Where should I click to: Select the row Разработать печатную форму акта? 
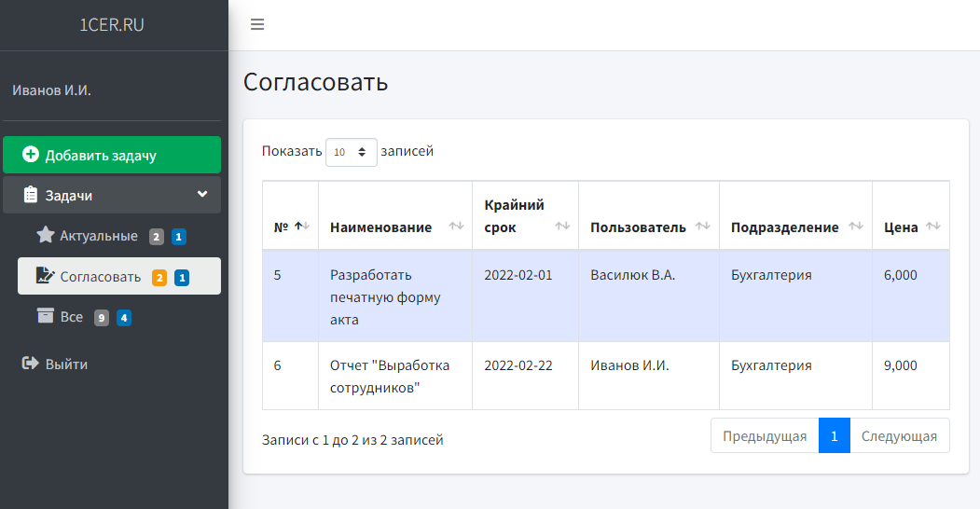click(x=384, y=296)
